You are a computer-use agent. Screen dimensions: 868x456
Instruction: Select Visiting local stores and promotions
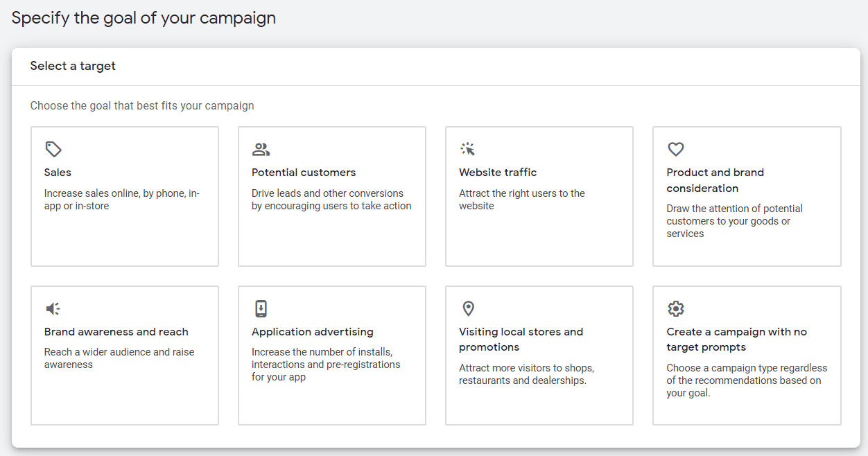[x=539, y=355]
